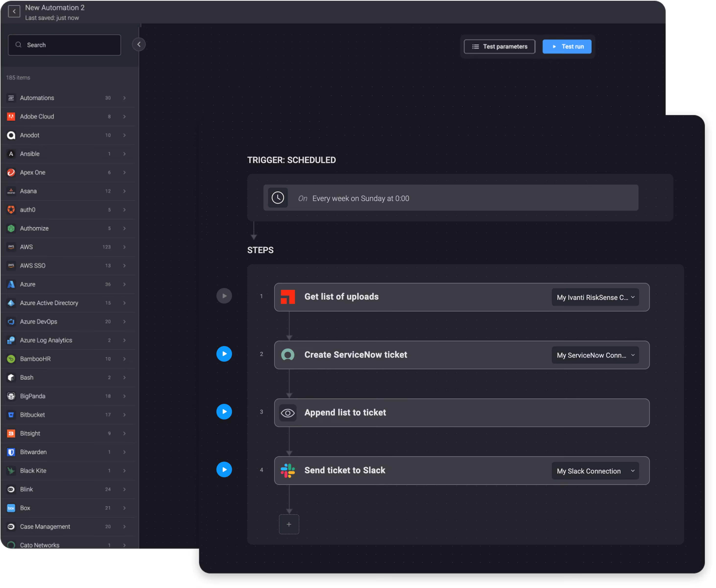This screenshot has width=716, height=588.
Task: Click the New Automation 2 title
Action: [x=55, y=7]
